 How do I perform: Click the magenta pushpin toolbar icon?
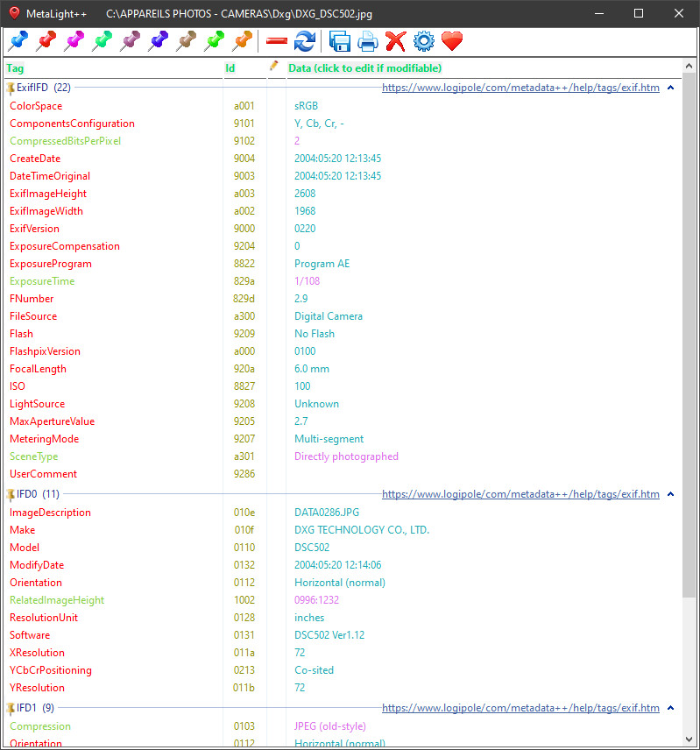coord(74,41)
